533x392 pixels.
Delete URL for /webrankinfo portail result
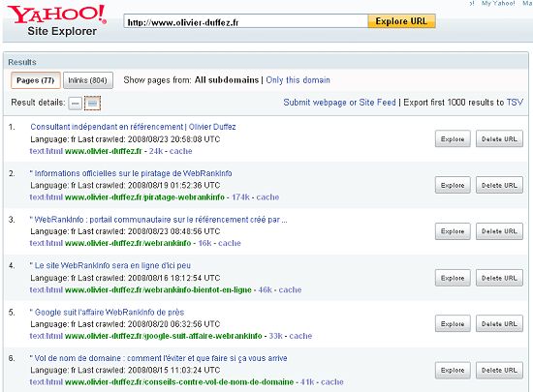499,231
